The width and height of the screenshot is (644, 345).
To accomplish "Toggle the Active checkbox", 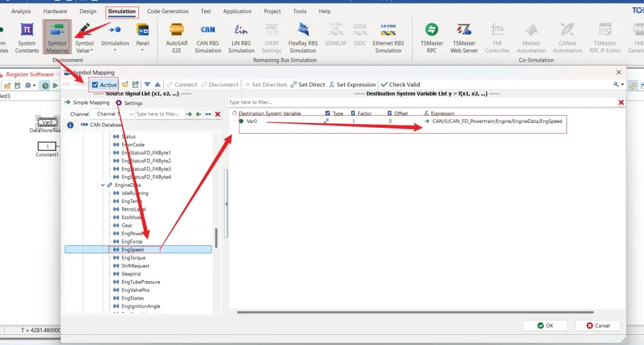I will (95, 85).
